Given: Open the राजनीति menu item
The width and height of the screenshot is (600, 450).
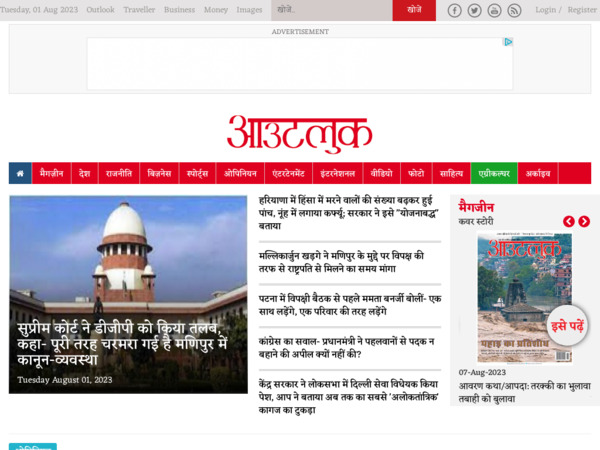Looking at the screenshot, I should pyautogui.click(x=119, y=173).
